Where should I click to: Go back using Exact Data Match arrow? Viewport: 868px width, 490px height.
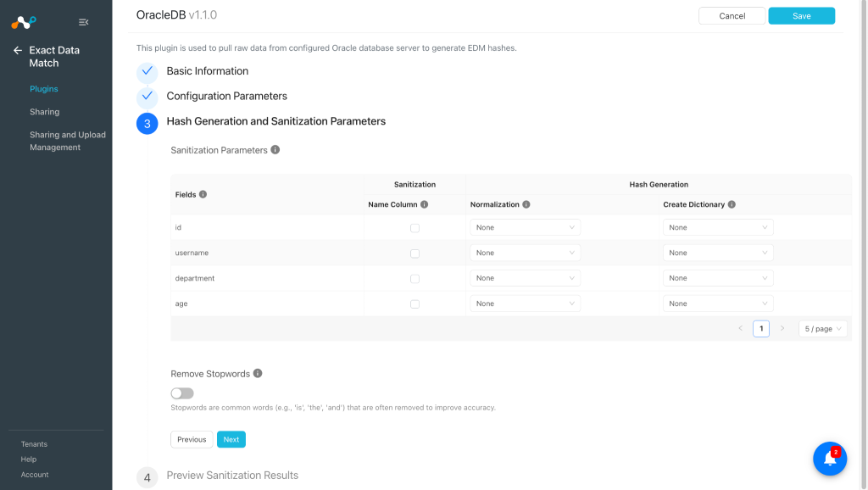click(x=18, y=50)
